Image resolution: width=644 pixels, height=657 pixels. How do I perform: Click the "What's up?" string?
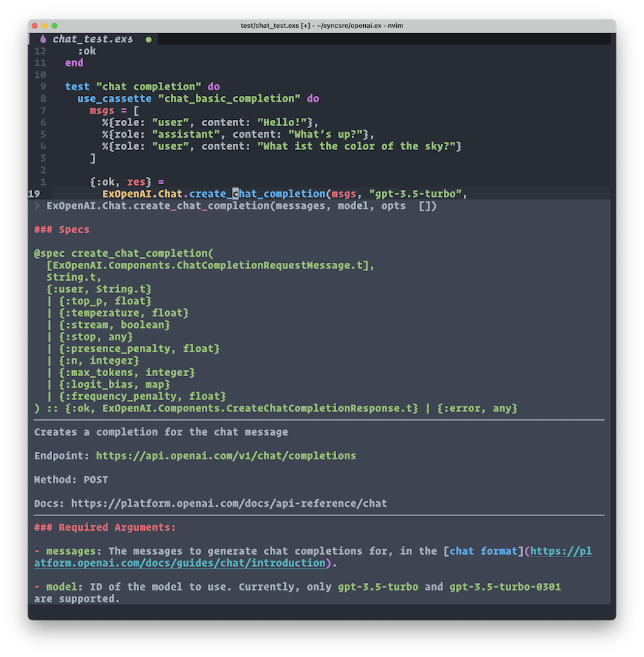(326, 135)
